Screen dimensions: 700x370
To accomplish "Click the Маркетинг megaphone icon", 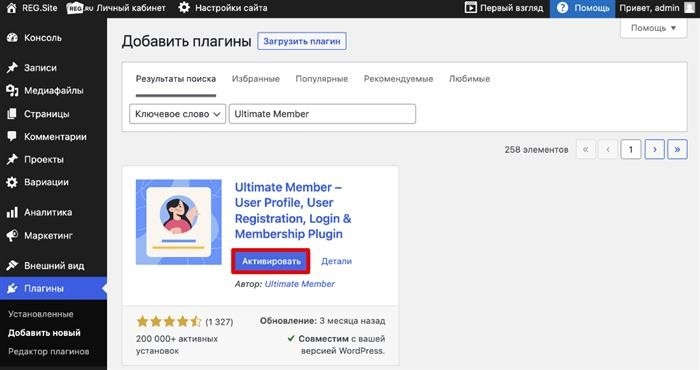I will coord(12,236).
